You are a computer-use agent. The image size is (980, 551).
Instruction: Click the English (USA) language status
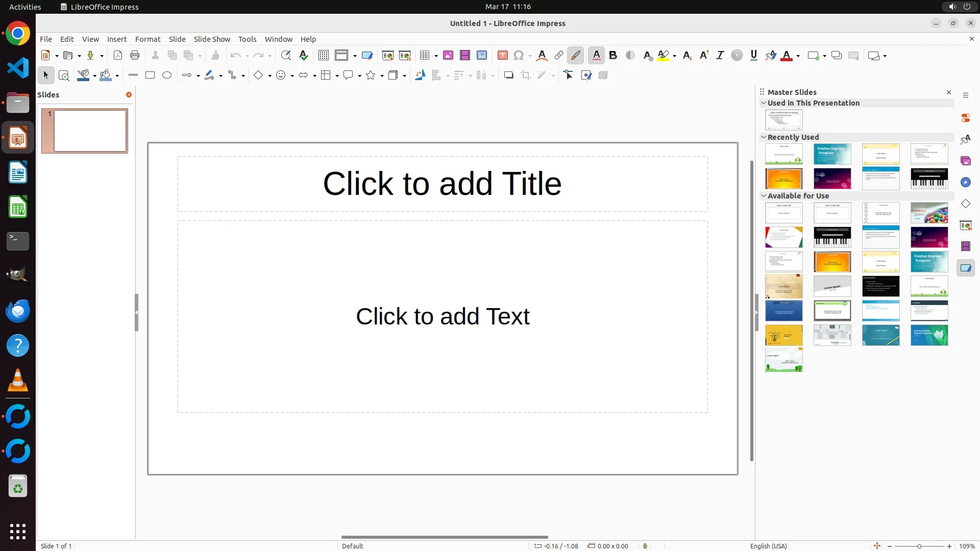click(768, 546)
